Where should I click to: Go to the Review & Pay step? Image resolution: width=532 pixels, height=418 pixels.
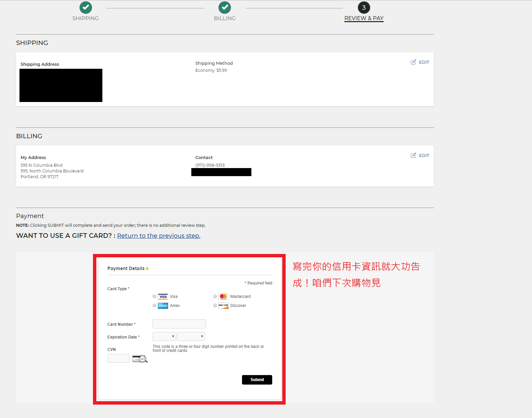click(364, 18)
